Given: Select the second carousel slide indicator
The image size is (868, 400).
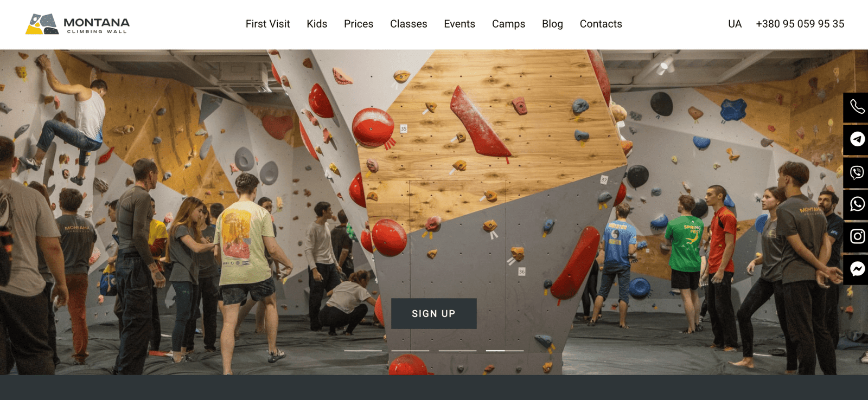Looking at the screenshot, I should click(x=410, y=351).
